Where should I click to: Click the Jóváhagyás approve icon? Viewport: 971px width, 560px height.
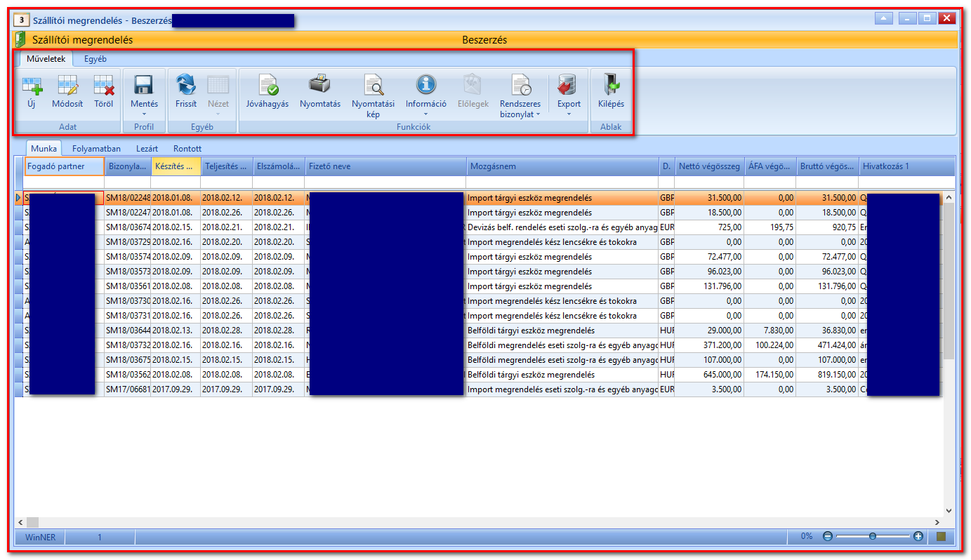[267, 86]
